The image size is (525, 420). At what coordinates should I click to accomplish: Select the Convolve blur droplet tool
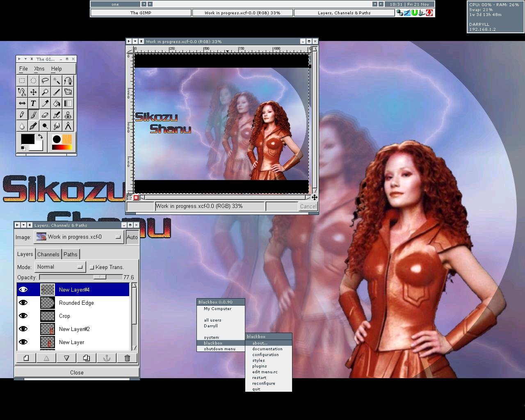(x=22, y=126)
